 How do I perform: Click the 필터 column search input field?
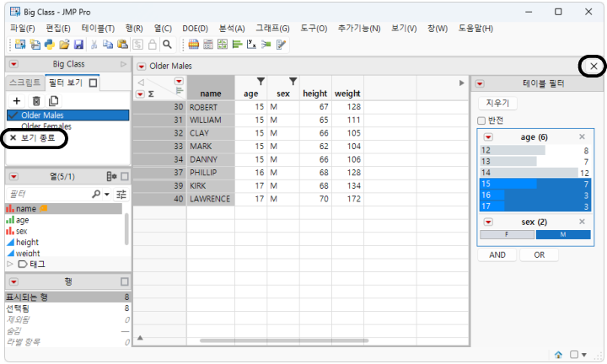pyautogui.click(x=49, y=194)
